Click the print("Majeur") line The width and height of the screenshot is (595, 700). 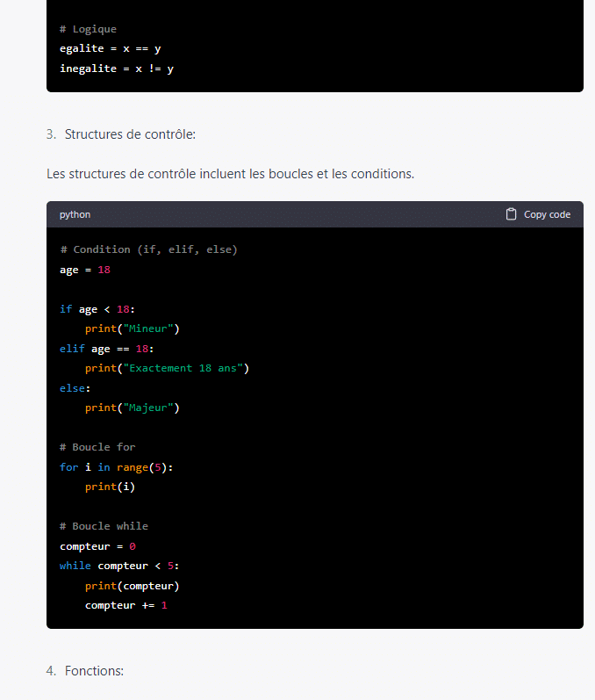pyautogui.click(x=132, y=408)
